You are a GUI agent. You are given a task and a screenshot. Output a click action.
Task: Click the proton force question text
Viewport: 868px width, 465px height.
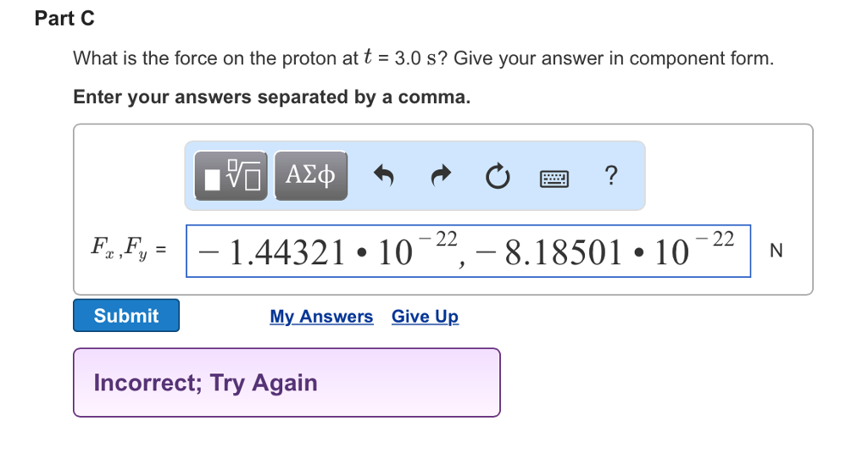coord(424,58)
